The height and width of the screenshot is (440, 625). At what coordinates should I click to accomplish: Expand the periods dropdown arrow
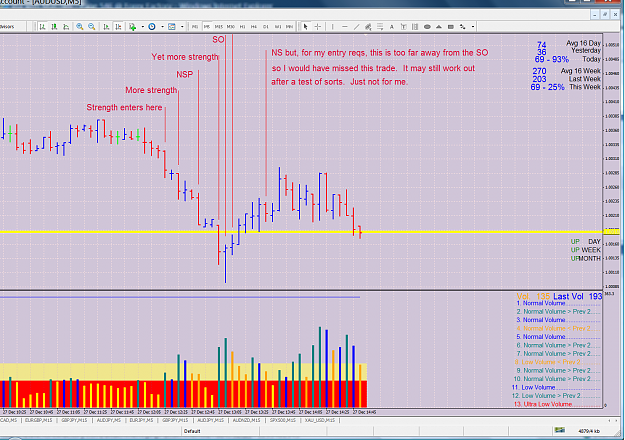click(162, 27)
